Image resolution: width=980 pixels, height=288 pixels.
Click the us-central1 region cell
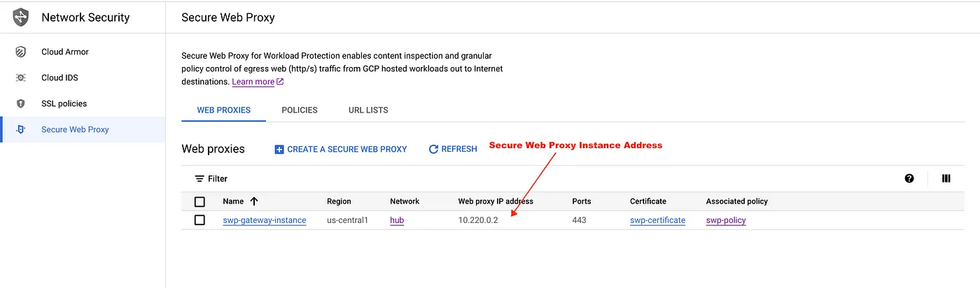[x=347, y=220]
